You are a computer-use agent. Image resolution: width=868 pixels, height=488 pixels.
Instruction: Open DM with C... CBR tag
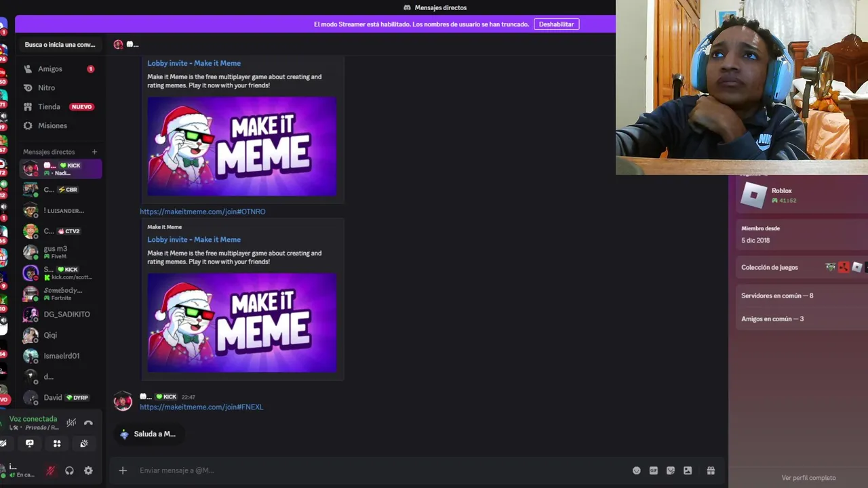click(60, 190)
